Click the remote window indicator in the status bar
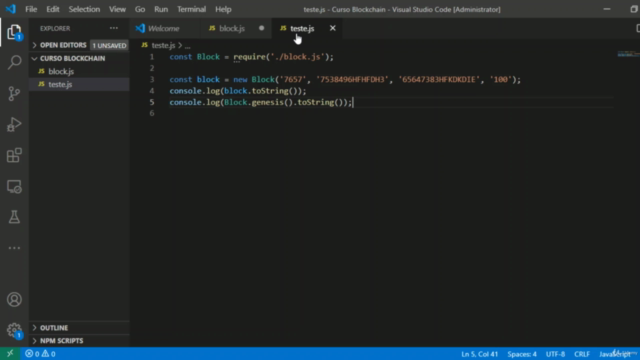The image size is (640, 360). point(10,354)
